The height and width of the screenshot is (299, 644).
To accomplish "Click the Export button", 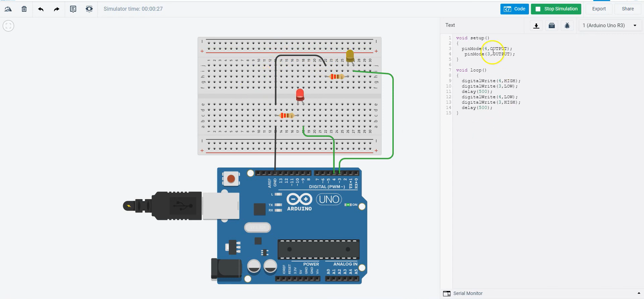I will [x=599, y=9].
